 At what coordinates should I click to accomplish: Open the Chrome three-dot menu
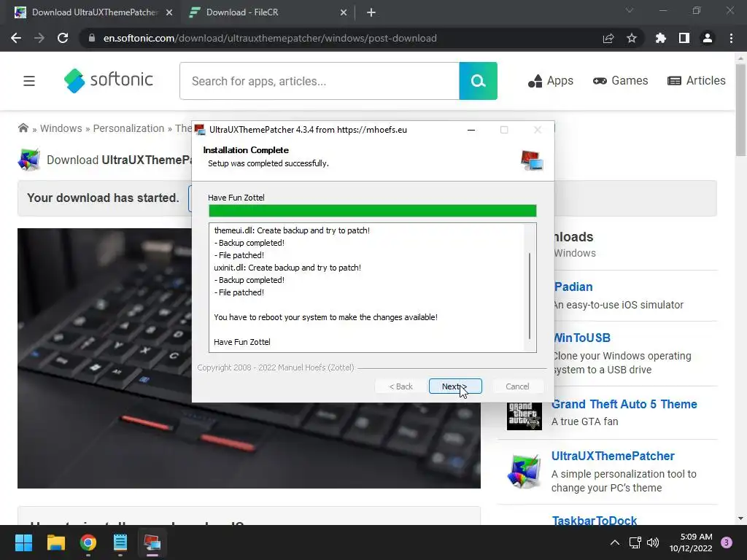731,38
